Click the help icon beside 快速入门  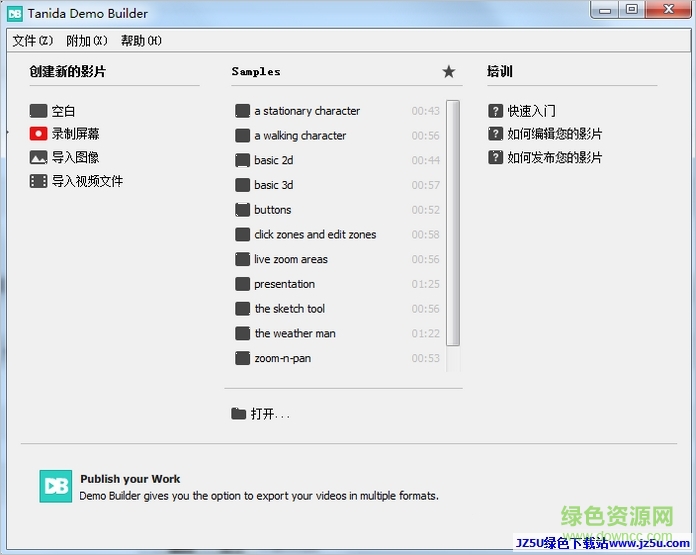[x=495, y=111]
